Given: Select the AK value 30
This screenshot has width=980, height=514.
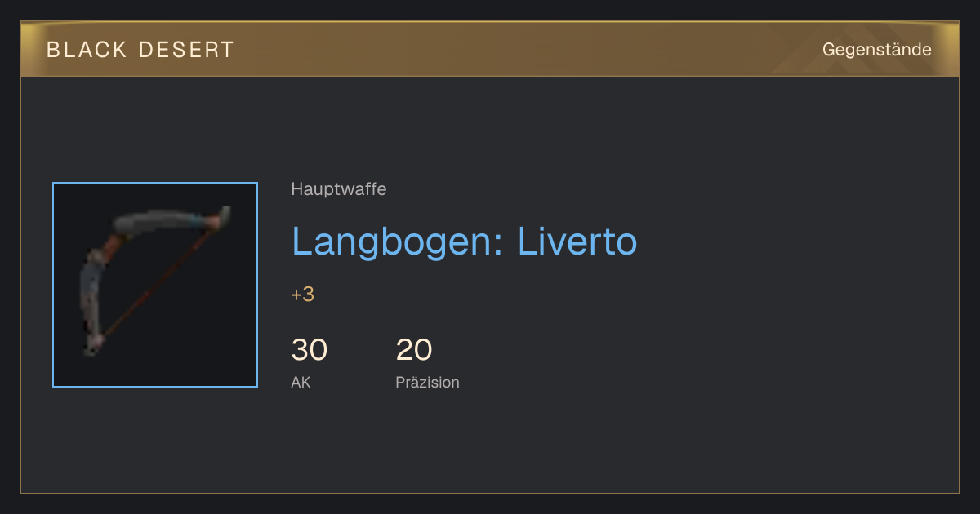Looking at the screenshot, I should click(x=310, y=350).
